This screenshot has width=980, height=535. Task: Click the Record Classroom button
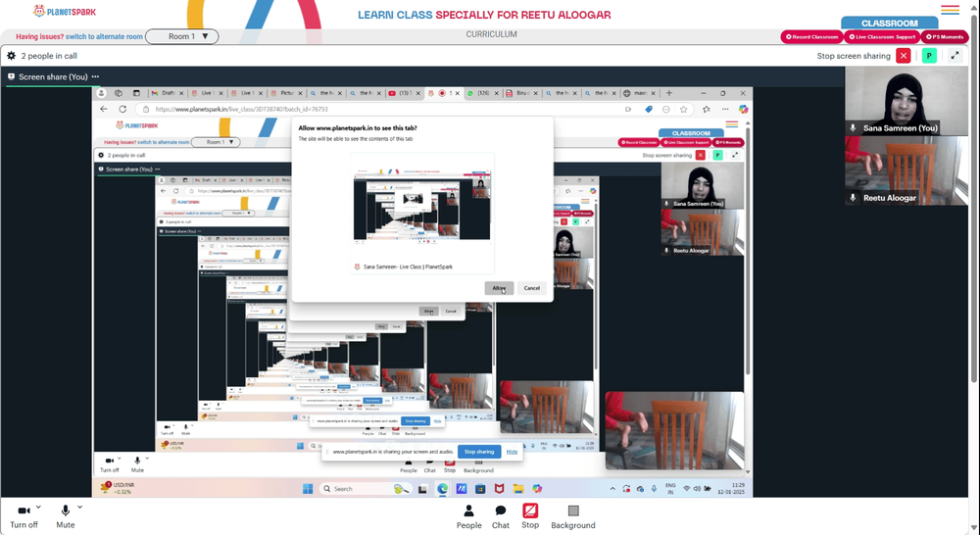click(811, 37)
